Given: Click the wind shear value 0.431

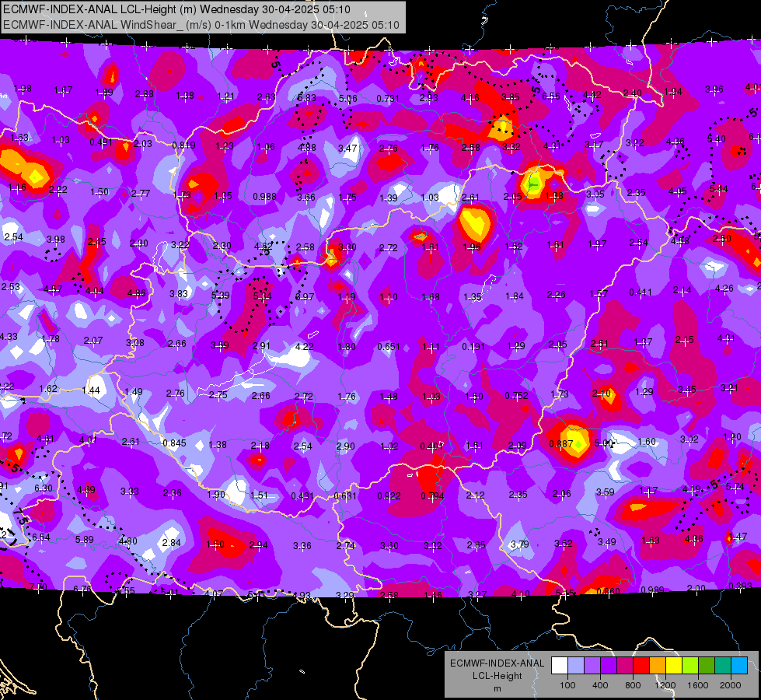Looking at the screenshot, I should 302,496.
